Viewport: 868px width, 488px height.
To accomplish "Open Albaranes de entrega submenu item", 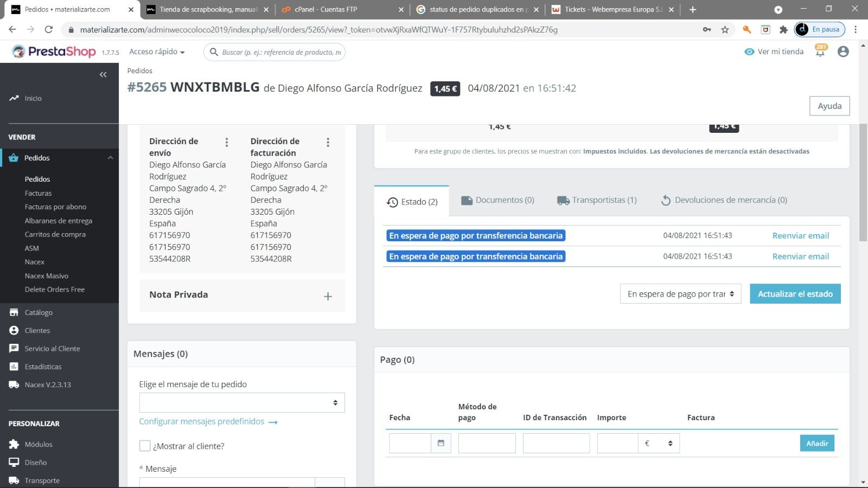I will (58, 221).
